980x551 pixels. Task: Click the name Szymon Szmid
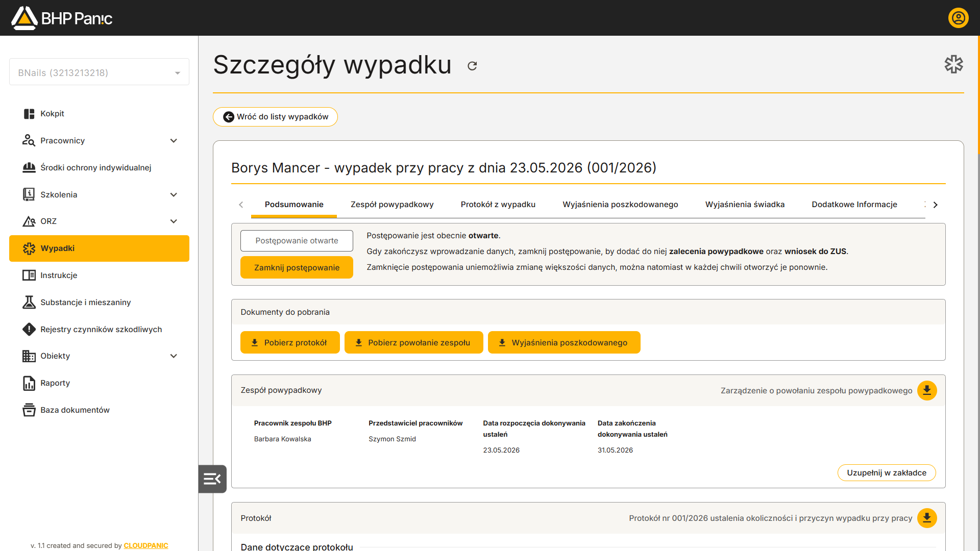(x=392, y=439)
